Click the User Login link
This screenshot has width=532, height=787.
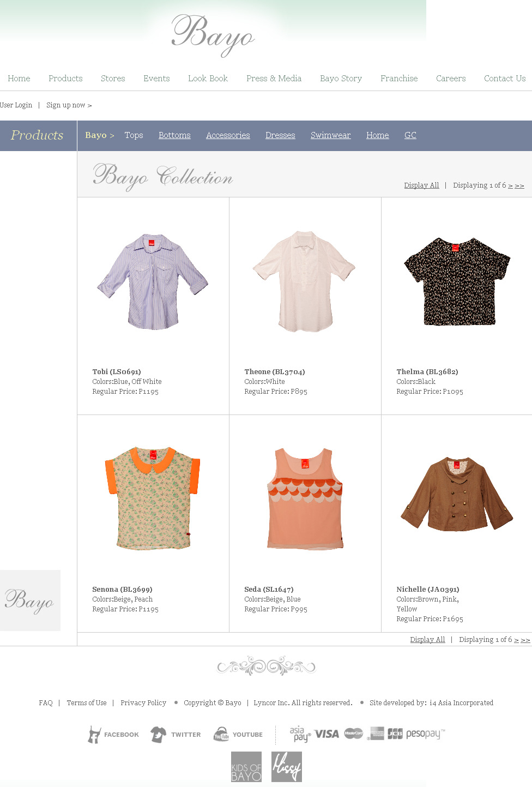(16, 105)
